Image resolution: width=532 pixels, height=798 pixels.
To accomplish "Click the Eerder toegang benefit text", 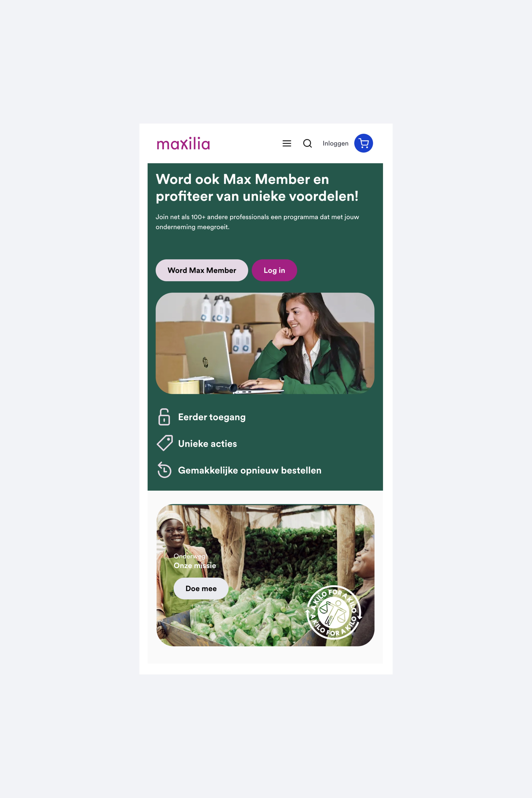I will point(212,417).
